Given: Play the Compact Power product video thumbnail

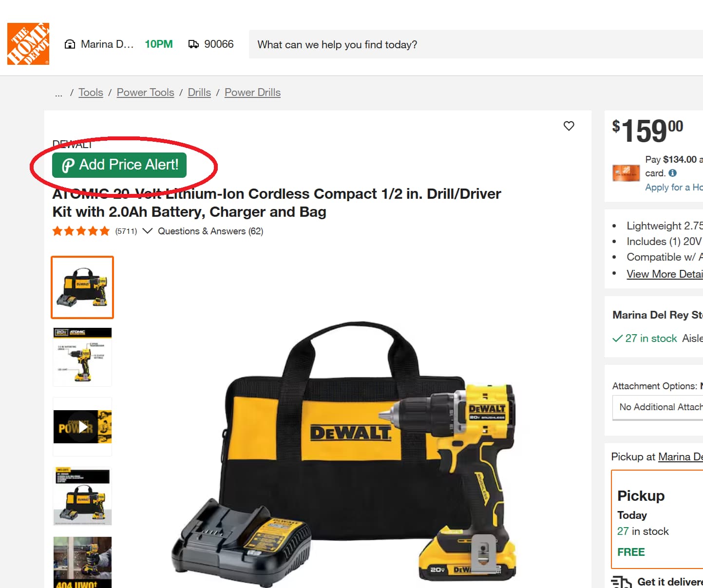Looking at the screenshot, I should (82, 427).
